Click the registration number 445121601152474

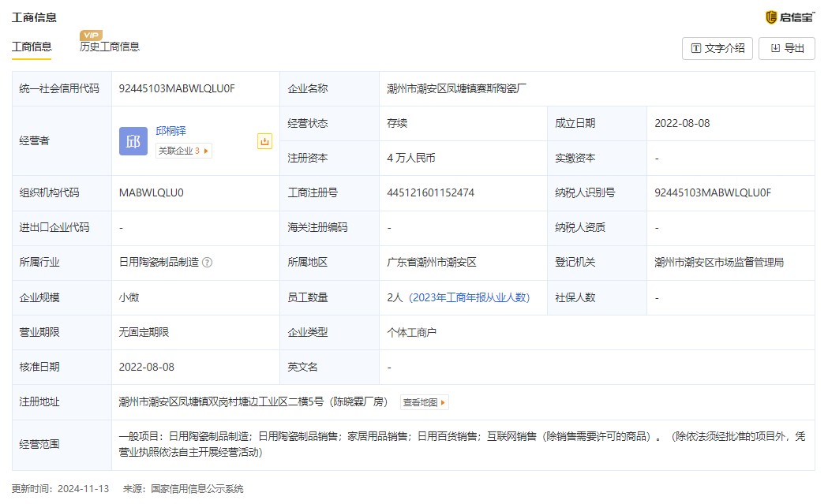click(x=430, y=193)
